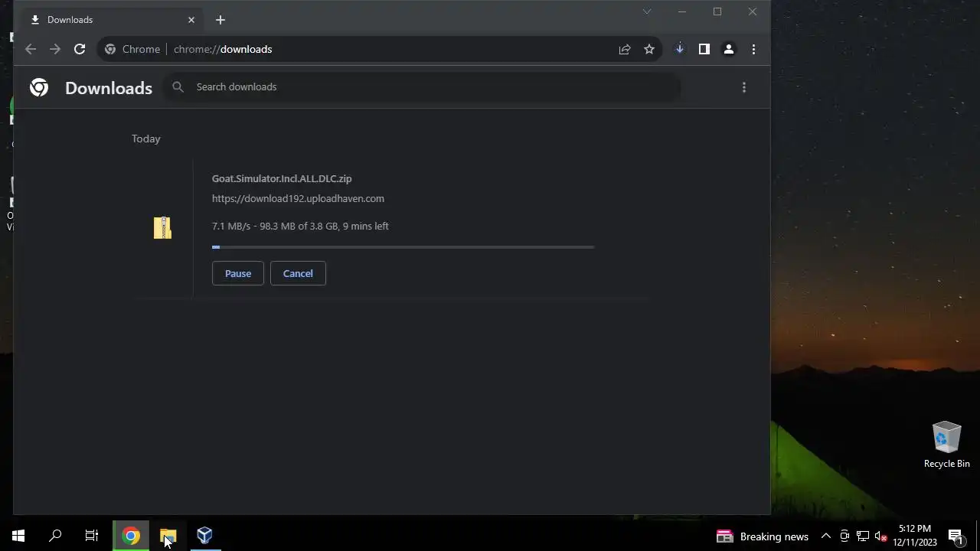Click the download speed status text

point(300,226)
